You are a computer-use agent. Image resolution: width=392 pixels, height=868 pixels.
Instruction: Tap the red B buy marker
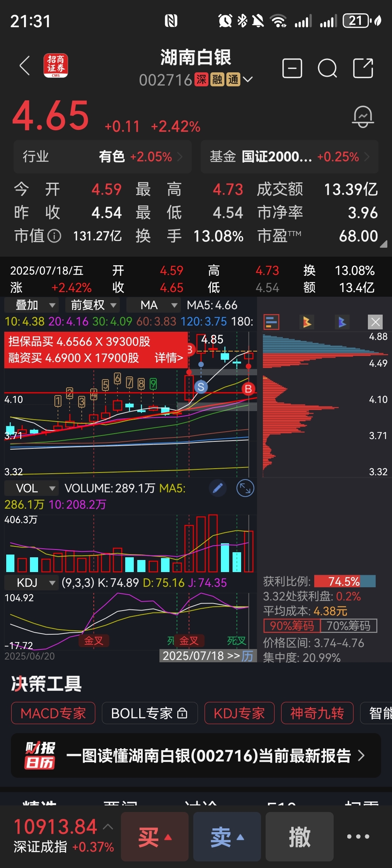coord(248,388)
